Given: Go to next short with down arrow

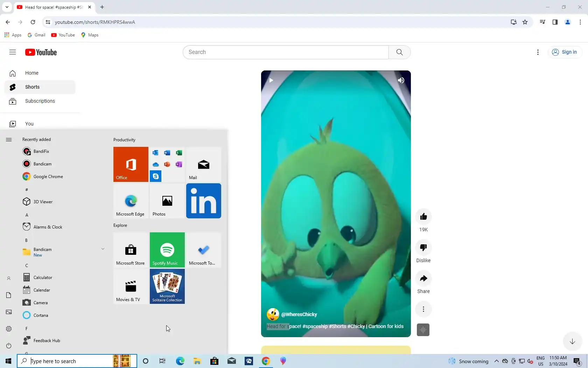Looking at the screenshot, I should [572, 341].
